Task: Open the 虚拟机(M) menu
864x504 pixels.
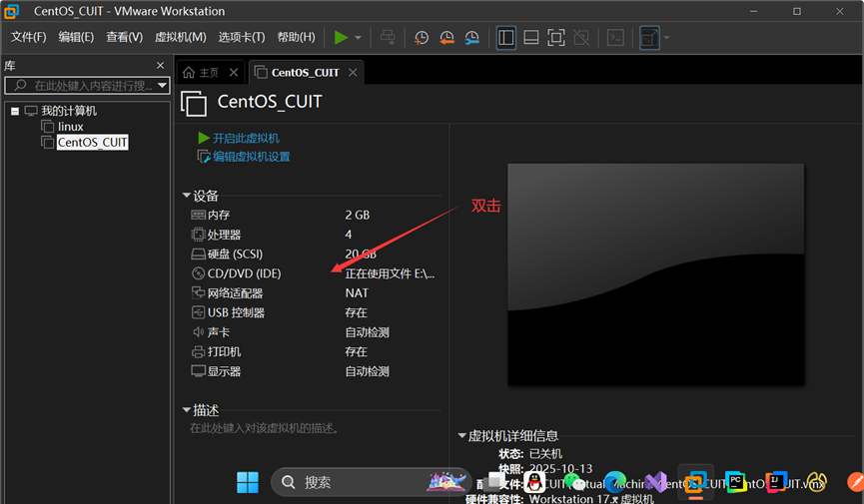Action: coord(180,37)
